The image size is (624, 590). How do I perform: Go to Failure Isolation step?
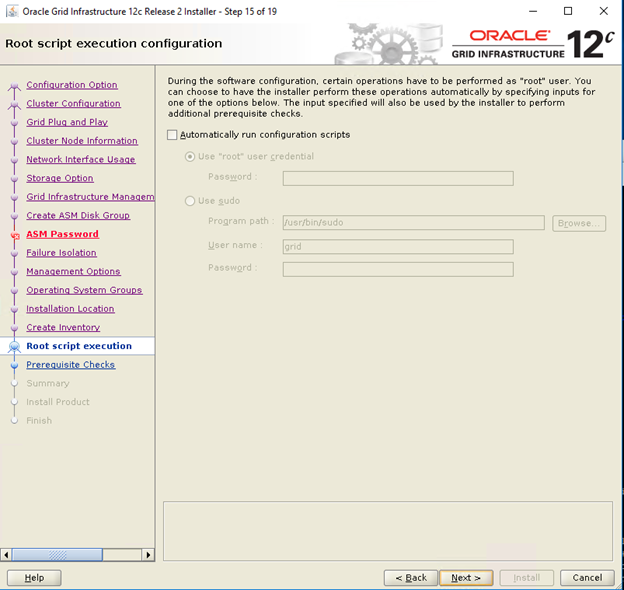pyautogui.click(x=61, y=253)
